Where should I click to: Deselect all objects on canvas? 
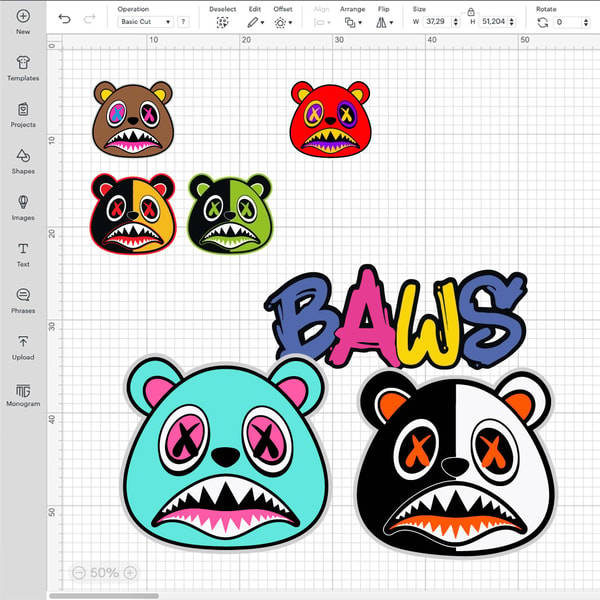pos(222,23)
